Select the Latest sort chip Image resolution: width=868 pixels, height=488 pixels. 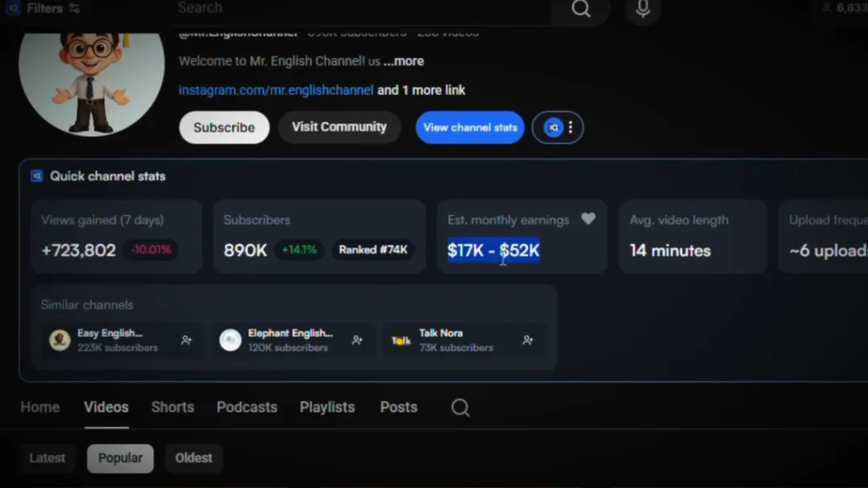click(47, 458)
